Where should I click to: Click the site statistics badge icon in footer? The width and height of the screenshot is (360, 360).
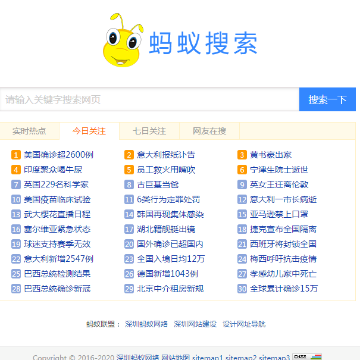click(x=307, y=357)
